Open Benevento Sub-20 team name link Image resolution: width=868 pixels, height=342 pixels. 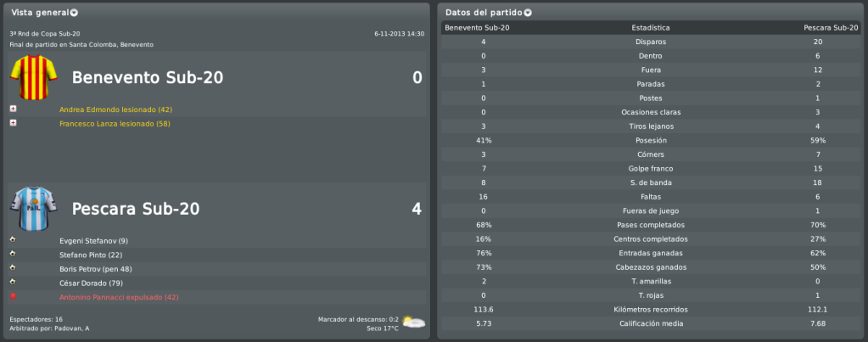click(148, 78)
